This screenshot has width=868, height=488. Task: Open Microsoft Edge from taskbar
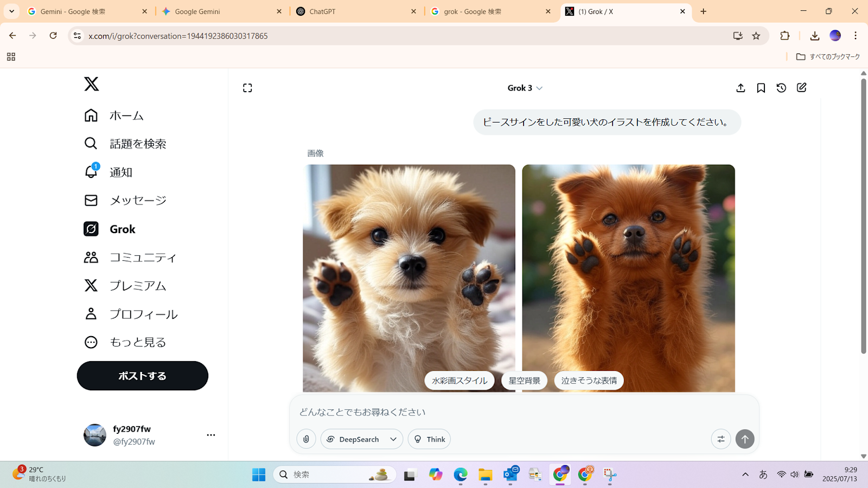pos(461,475)
